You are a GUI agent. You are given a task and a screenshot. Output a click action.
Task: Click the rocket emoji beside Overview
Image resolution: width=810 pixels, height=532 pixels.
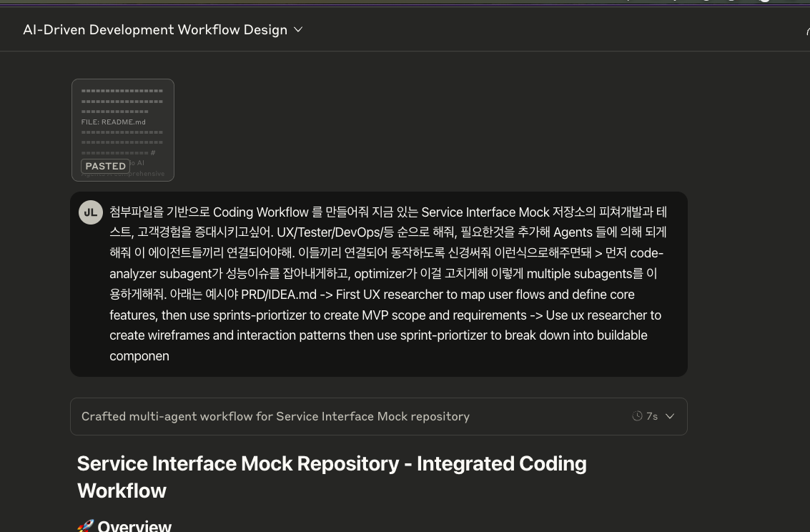[x=85, y=526]
